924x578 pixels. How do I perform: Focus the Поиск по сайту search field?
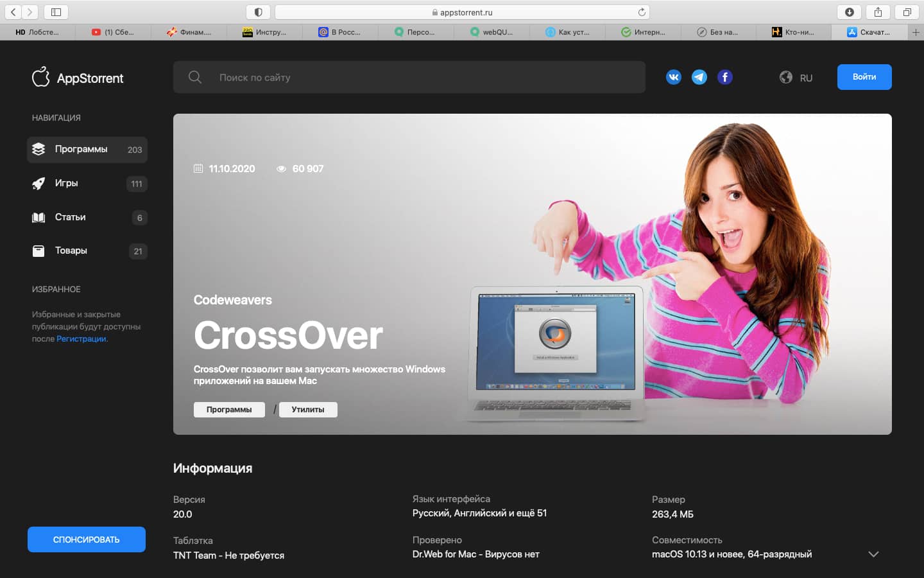pyautogui.click(x=409, y=77)
